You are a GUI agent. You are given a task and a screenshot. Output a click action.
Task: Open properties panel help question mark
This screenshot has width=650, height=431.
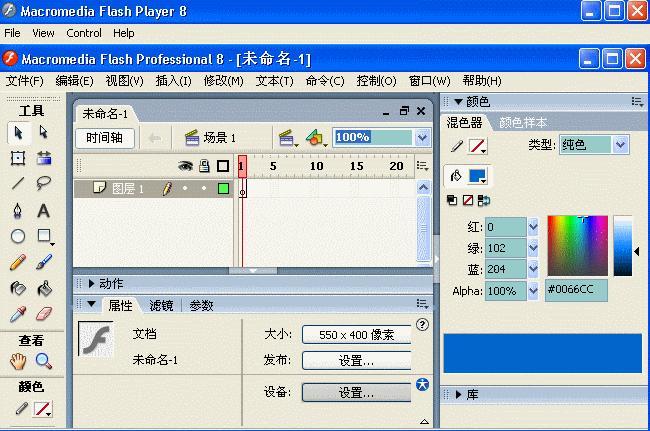pyautogui.click(x=422, y=324)
